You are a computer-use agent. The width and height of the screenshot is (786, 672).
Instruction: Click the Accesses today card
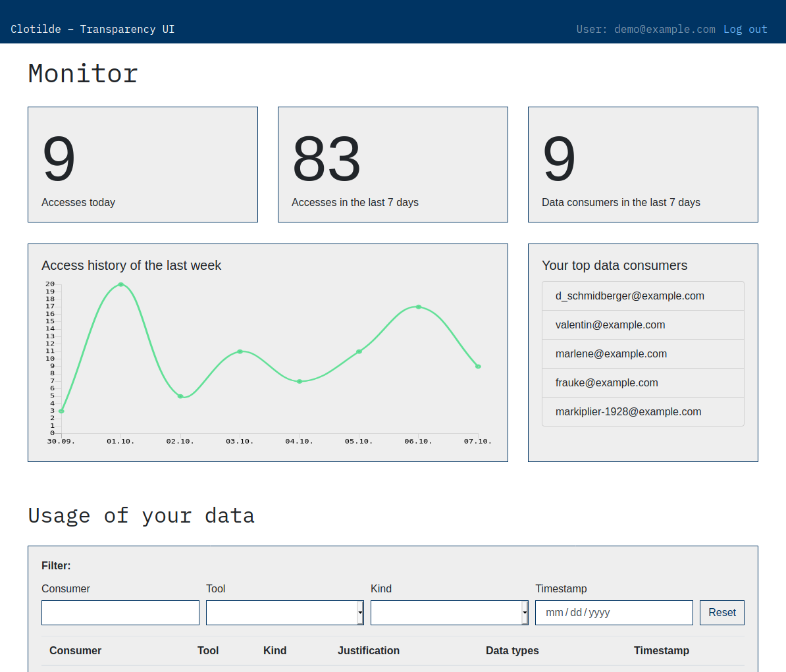(143, 165)
